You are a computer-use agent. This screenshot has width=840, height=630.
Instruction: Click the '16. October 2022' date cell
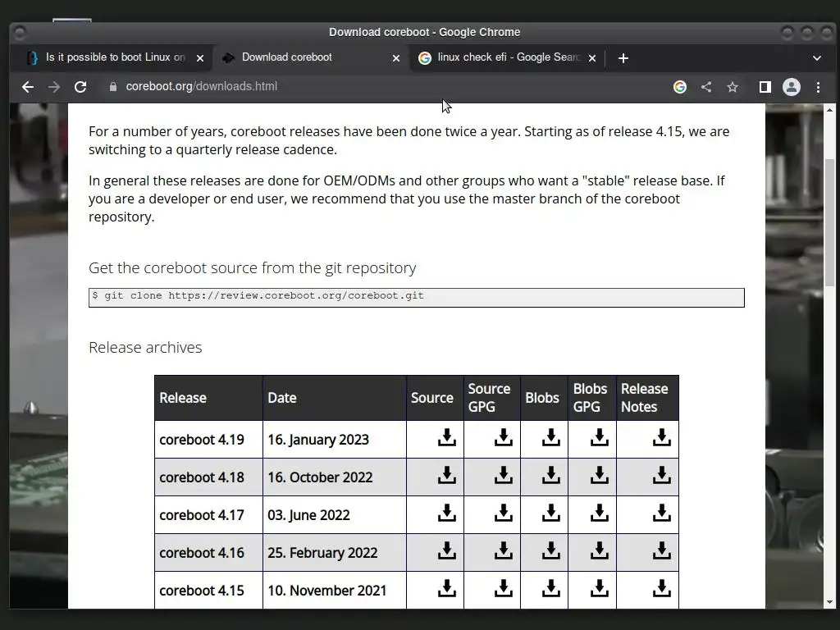point(335,477)
